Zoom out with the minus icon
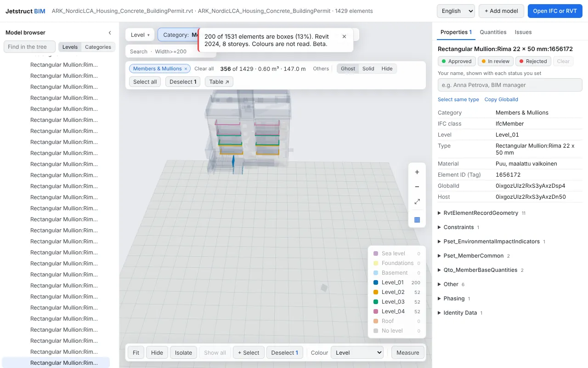Viewport: 588px width, 368px height. pyautogui.click(x=417, y=187)
